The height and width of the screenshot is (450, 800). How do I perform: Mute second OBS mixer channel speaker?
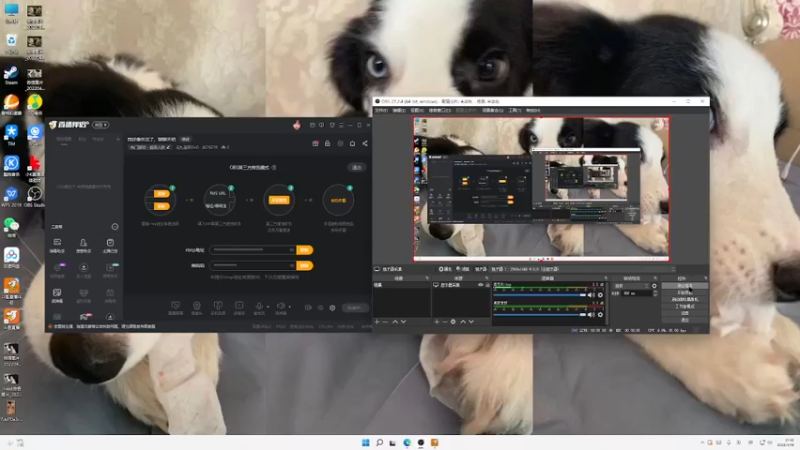[591, 315]
